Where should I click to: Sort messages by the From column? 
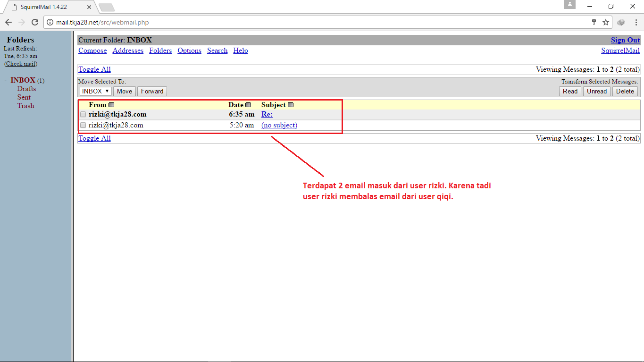click(x=111, y=105)
